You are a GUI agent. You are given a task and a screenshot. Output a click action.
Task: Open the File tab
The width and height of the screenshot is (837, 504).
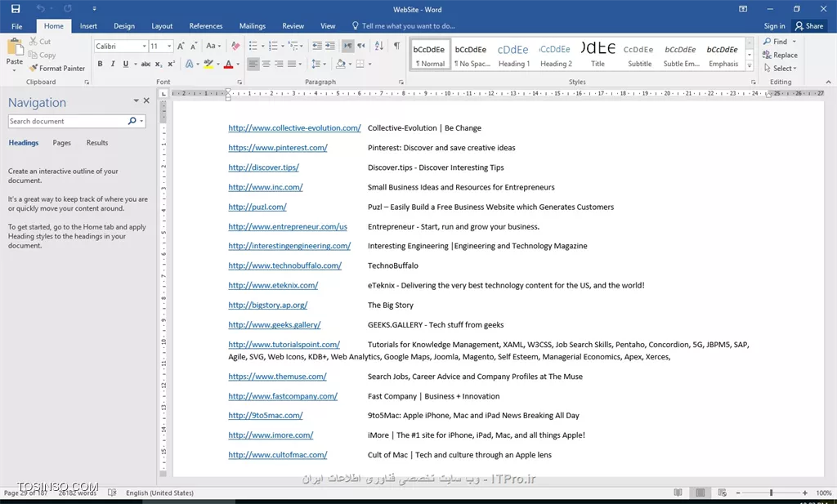pyautogui.click(x=17, y=26)
